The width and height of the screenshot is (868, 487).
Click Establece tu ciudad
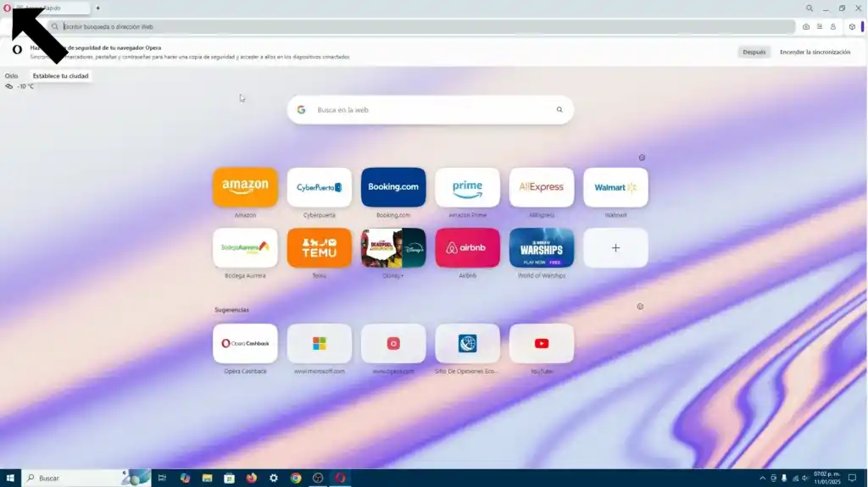(60, 76)
